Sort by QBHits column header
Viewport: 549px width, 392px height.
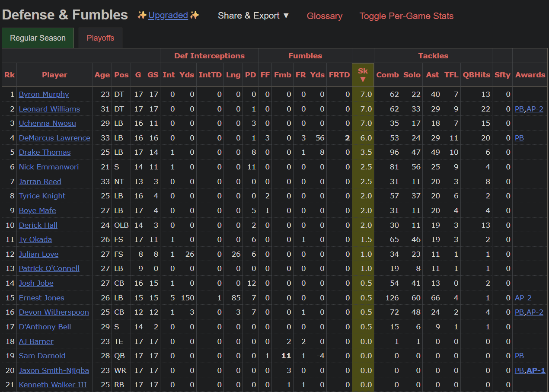point(476,75)
